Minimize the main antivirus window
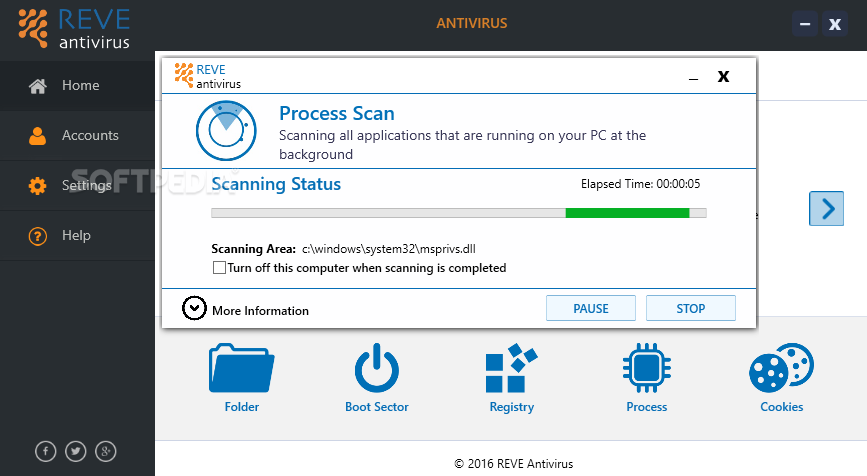This screenshot has width=867, height=476. (x=805, y=24)
